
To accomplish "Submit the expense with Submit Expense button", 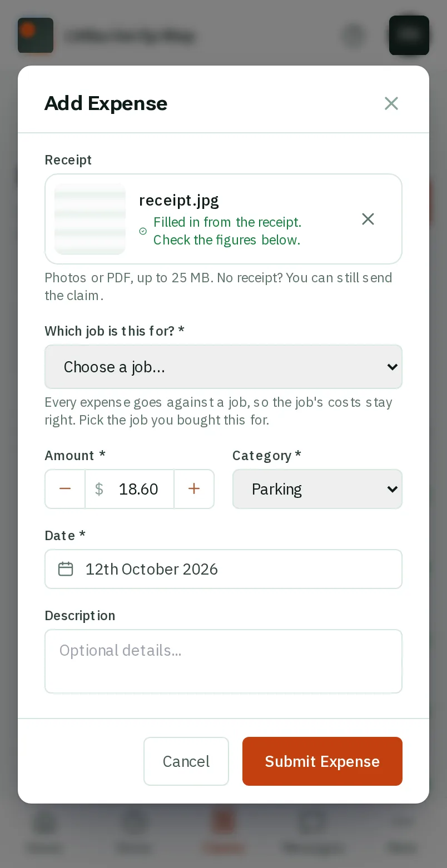I will click(x=322, y=761).
